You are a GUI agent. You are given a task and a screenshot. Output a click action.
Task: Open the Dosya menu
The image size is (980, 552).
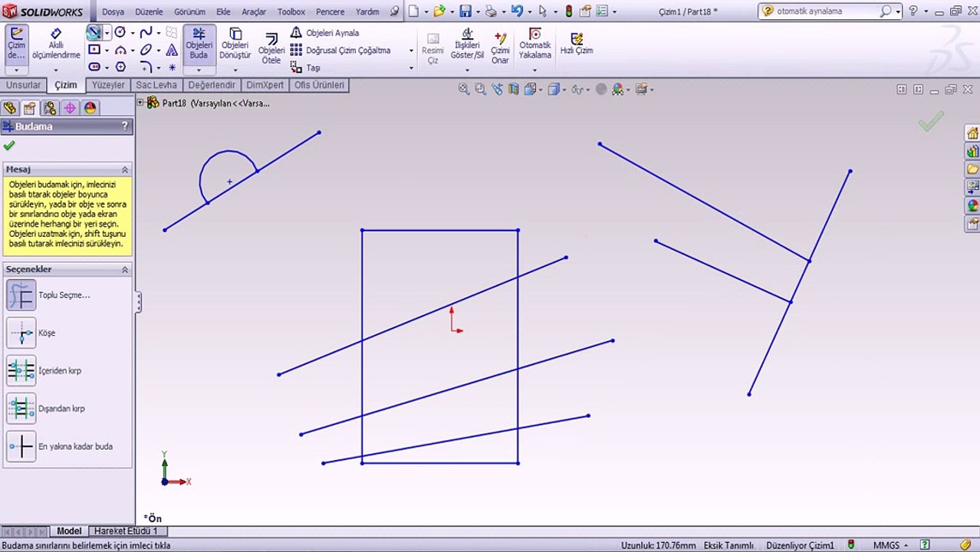(x=113, y=11)
